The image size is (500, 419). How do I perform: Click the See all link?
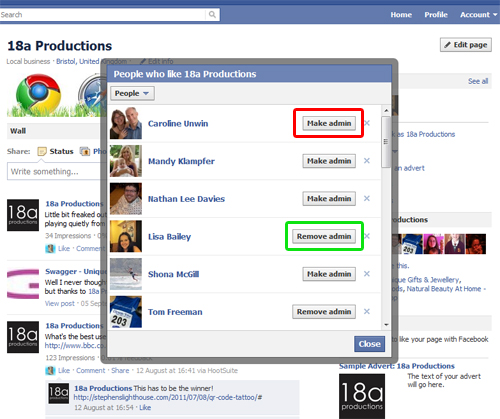pyautogui.click(x=478, y=81)
